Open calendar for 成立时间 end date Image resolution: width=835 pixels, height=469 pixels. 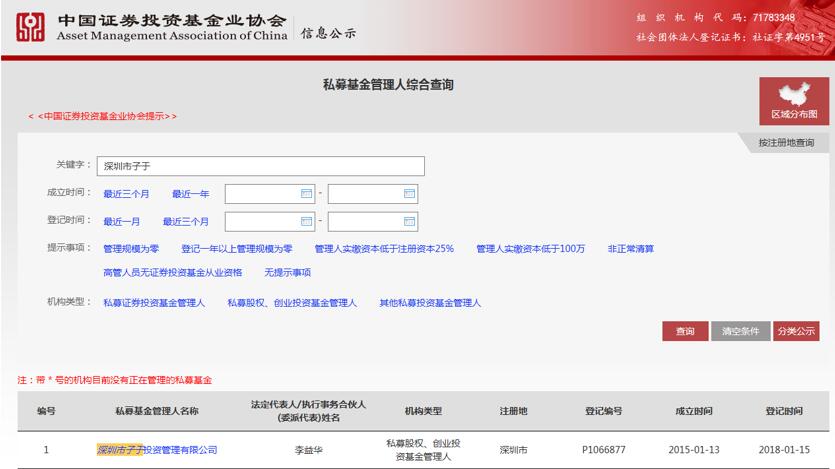click(409, 193)
